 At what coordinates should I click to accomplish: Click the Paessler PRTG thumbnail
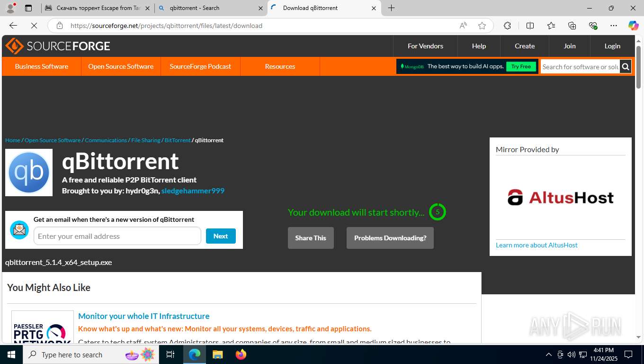point(43,327)
